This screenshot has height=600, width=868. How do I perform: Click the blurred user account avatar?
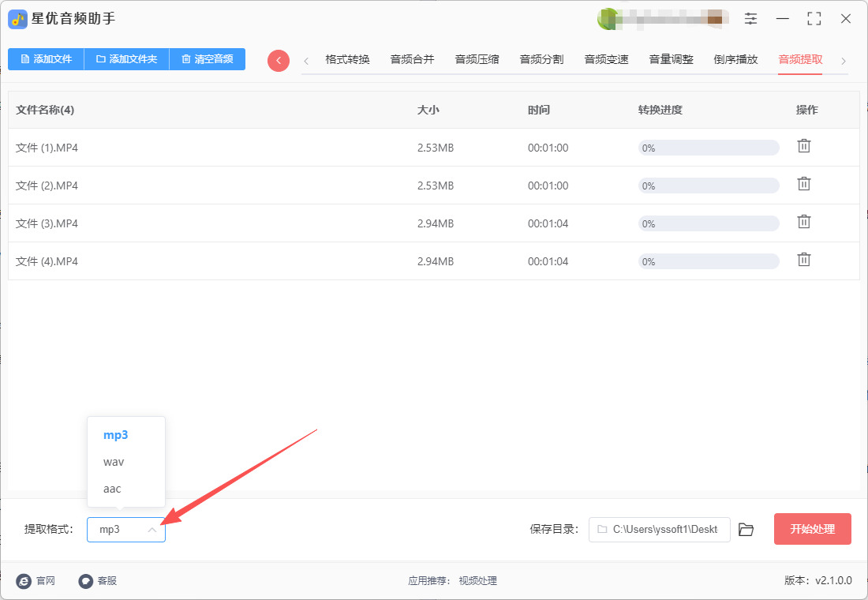point(608,19)
